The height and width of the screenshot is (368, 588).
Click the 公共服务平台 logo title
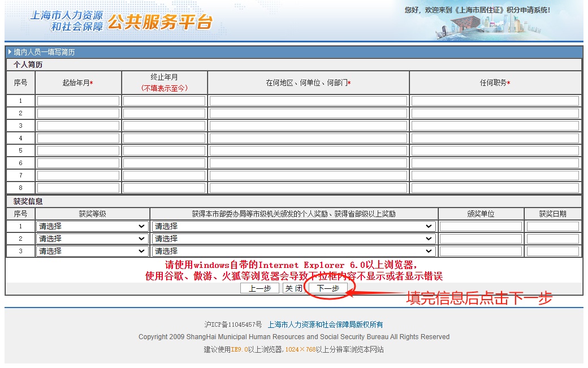pyautogui.click(x=160, y=22)
